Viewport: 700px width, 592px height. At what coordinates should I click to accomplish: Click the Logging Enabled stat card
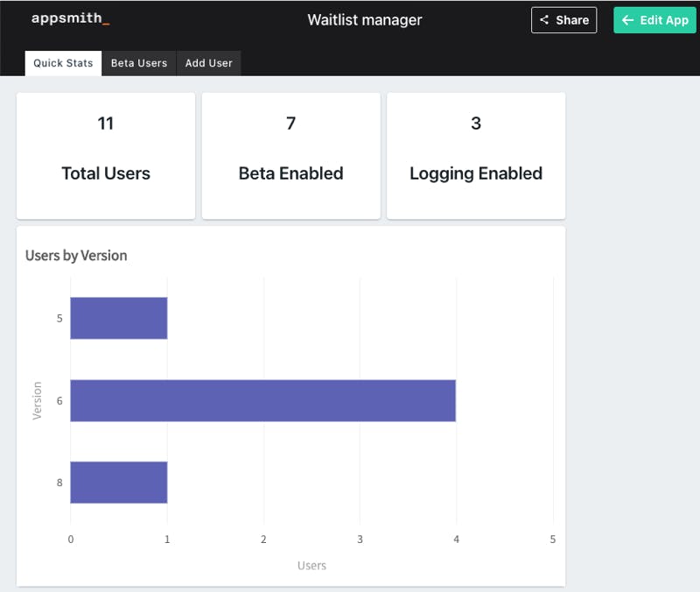point(475,156)
